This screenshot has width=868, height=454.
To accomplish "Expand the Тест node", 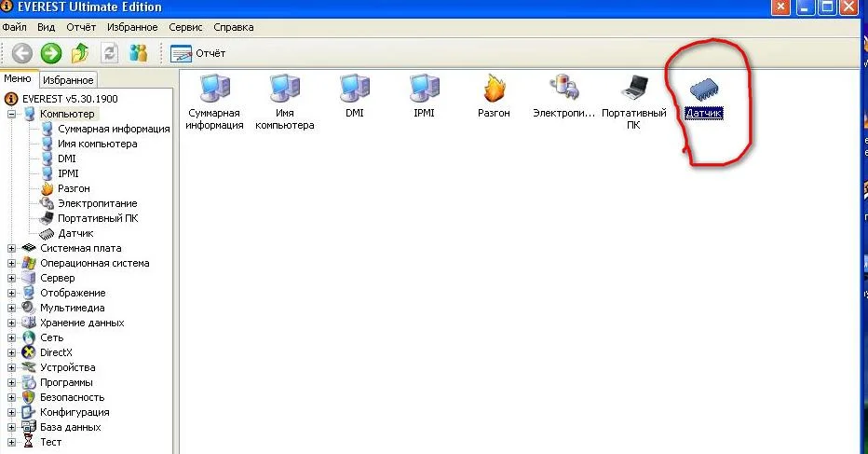I will (11, 443).
